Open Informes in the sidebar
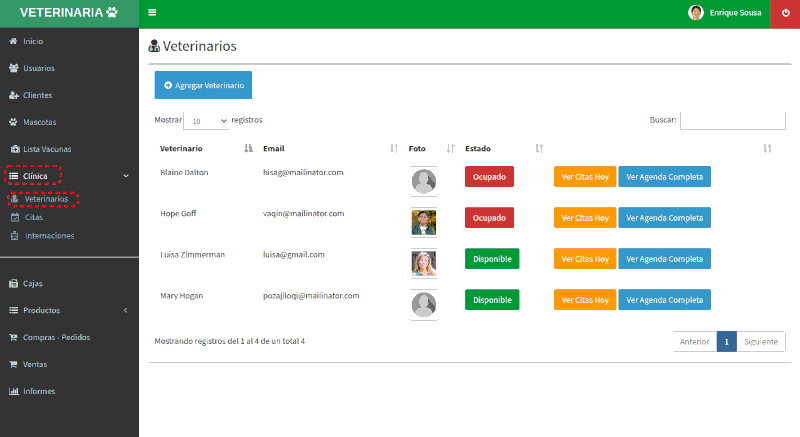The height and width of the screenshot is (437, 800). coord(38,391)
